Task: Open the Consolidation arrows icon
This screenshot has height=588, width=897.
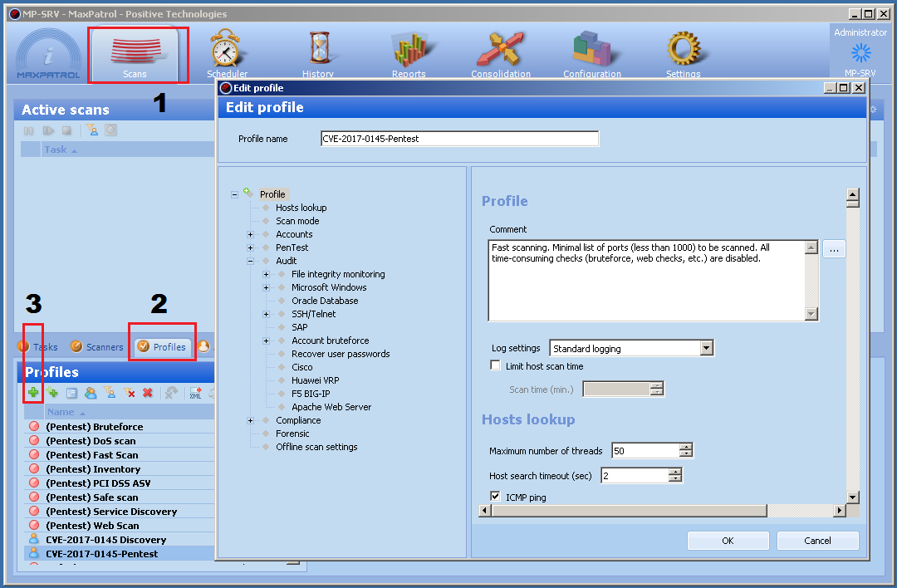Action: pyautogui.click(x=500, y=50)
